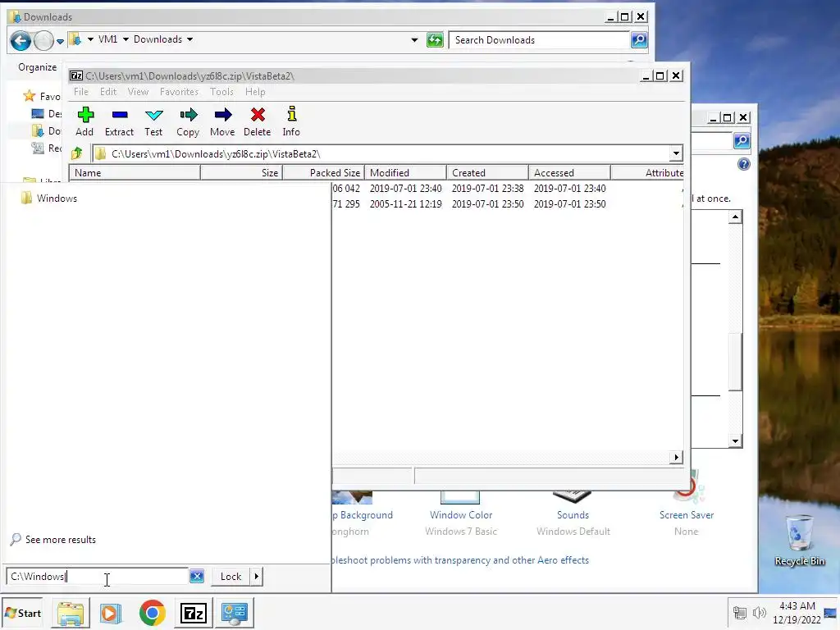This screenshot has width=840, height=630.
Task: Expand the Downloads breadcrumb arrow
Action: [189, 39]
